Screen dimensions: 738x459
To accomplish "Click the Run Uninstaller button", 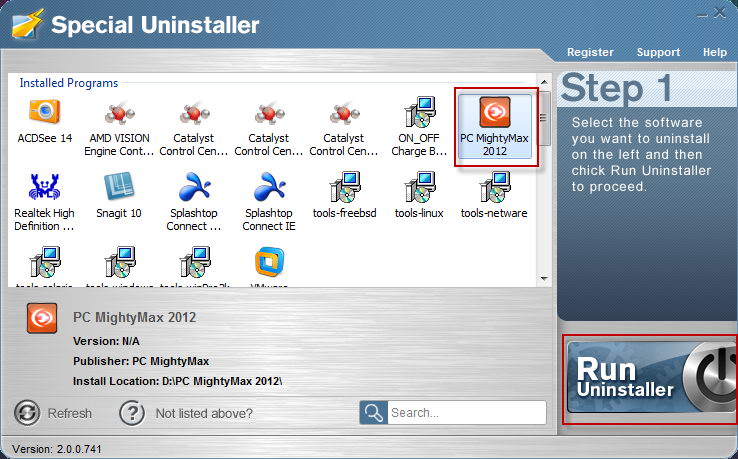I will [x=651, y=378].
